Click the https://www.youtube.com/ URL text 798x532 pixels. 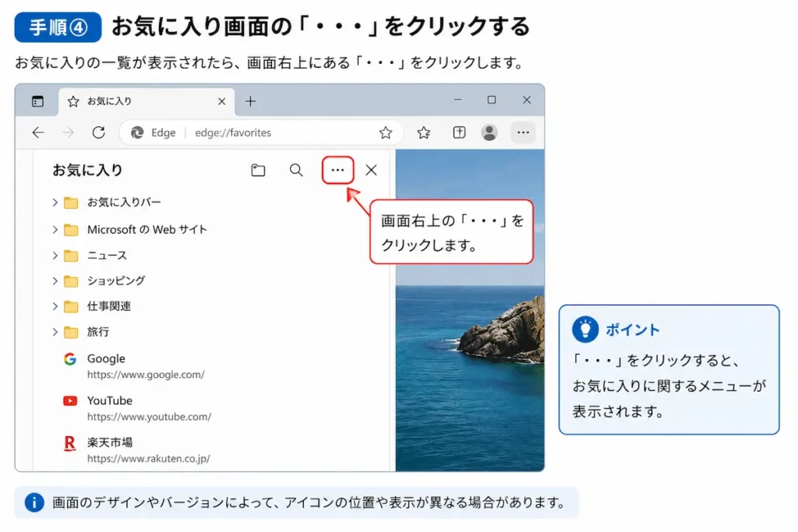click(149, 417)
